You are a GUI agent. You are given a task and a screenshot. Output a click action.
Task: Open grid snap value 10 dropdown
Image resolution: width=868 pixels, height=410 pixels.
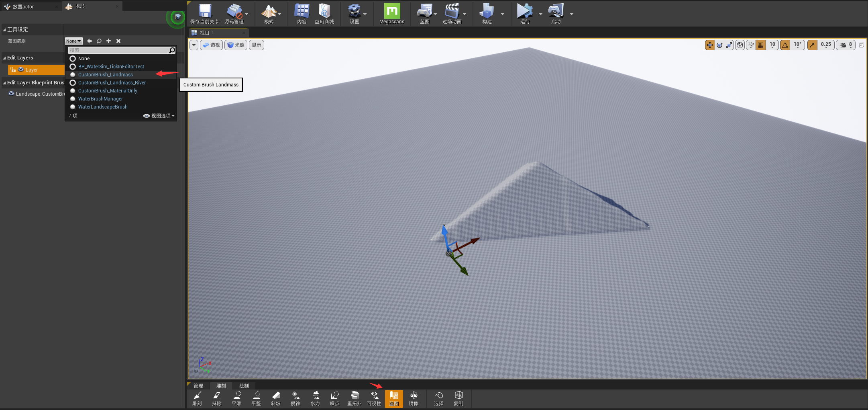click(772, 45)
